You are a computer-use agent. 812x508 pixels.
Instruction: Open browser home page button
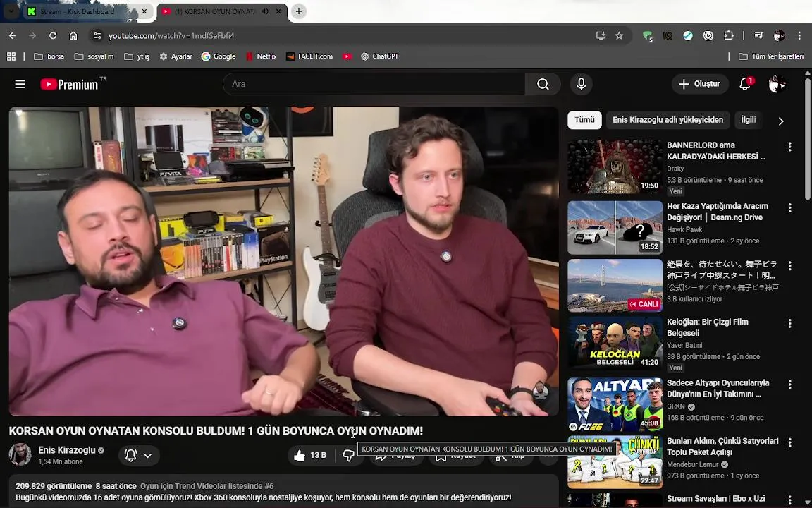tap(73, 35)
